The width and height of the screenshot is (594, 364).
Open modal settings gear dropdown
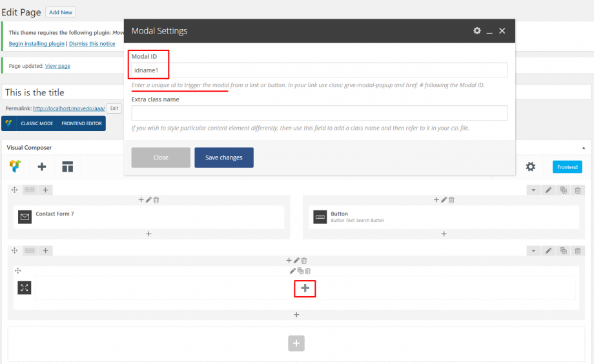click(477, 31)
